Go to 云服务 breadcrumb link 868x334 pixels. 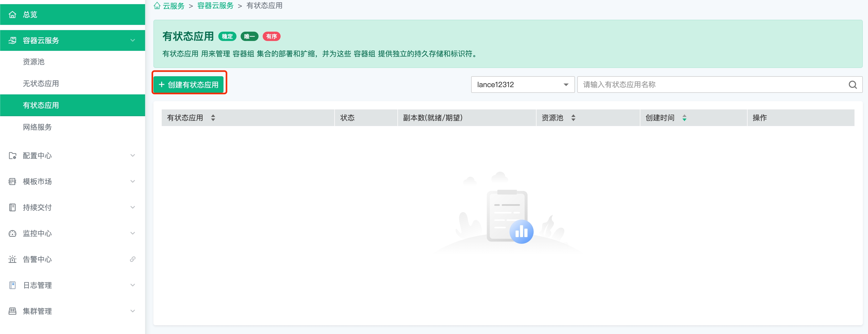(174, 6)
